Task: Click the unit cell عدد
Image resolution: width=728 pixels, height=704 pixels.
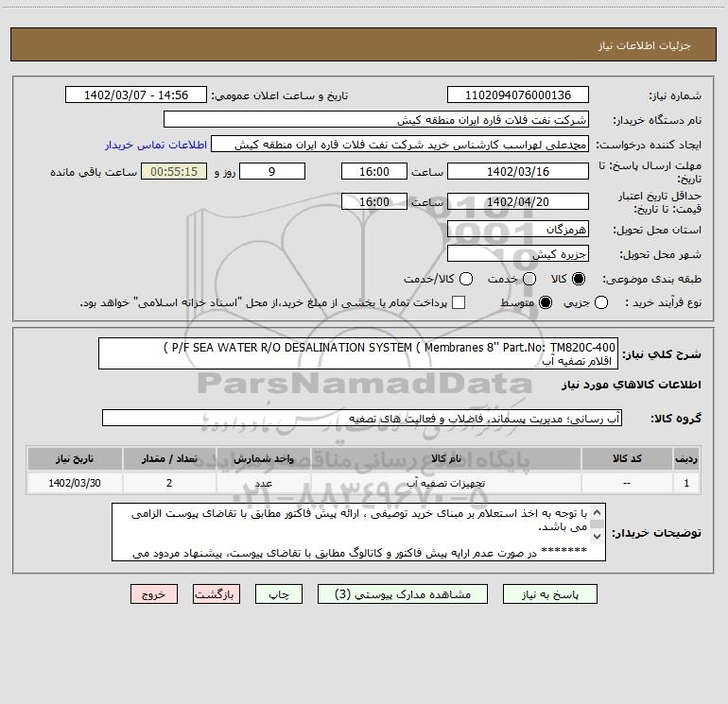Action: tap(263, 483)
